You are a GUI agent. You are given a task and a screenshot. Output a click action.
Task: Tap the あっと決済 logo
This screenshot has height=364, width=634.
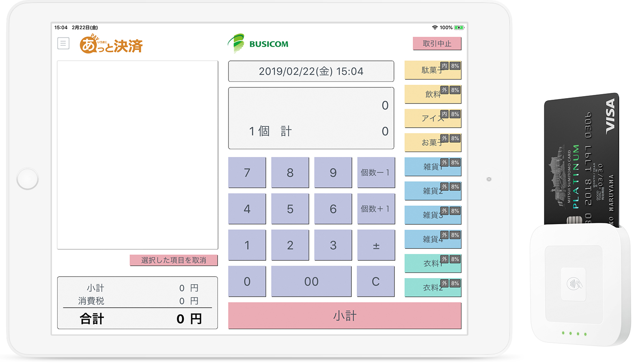click(111, 45)
